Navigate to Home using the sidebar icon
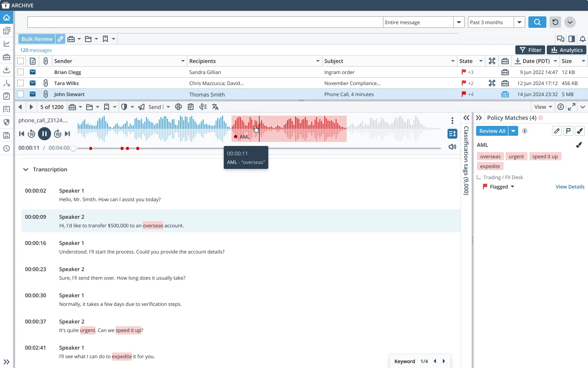 pos(7,18)
